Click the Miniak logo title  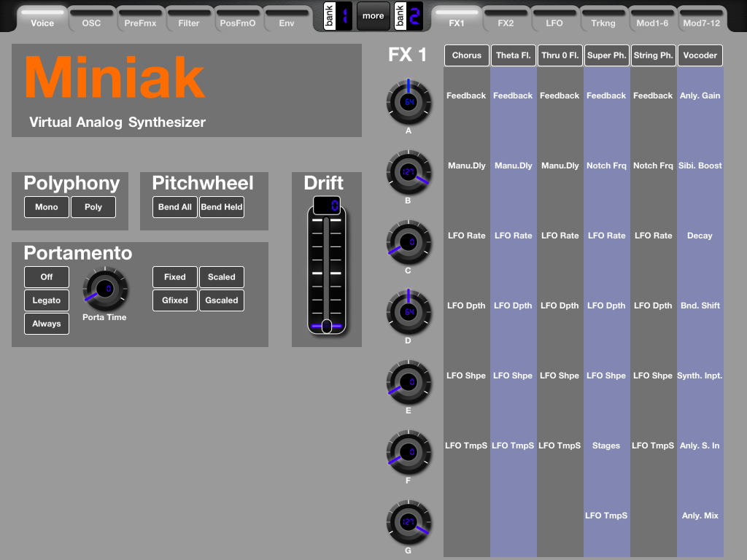point(115,77)
